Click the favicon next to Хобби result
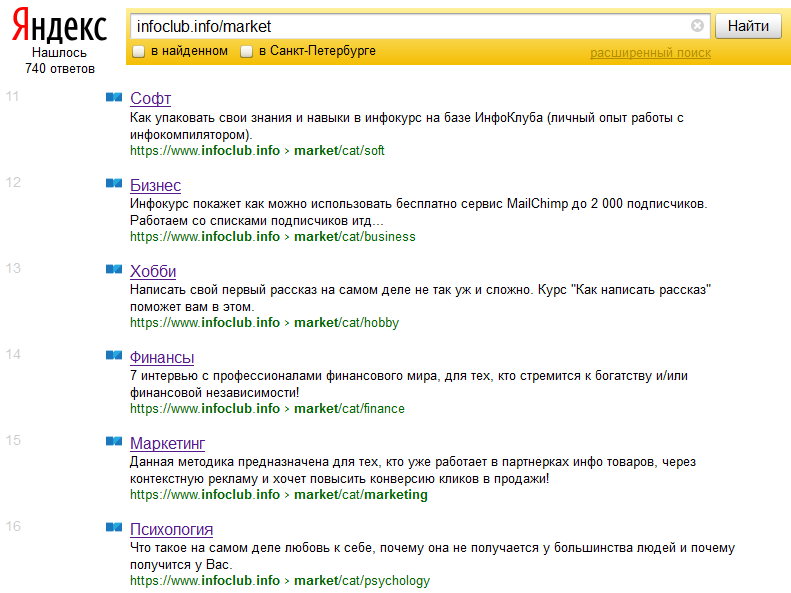791x593 pixels. [114, 269]
